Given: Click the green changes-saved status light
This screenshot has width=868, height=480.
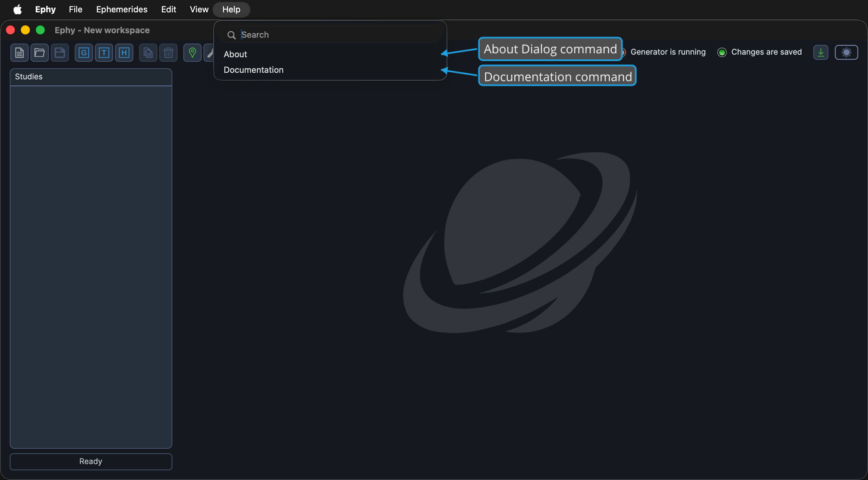Looking at the screenshot, I should pos(722,52).
